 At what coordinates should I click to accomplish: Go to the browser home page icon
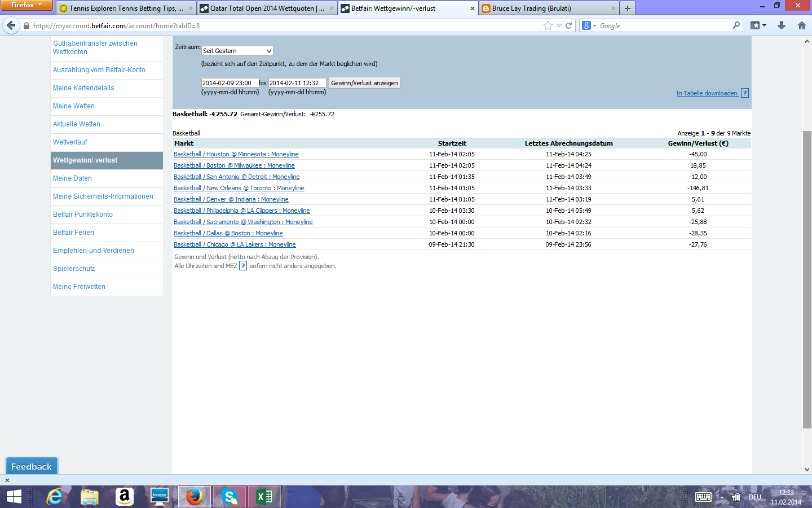click(x=802, y=25)
